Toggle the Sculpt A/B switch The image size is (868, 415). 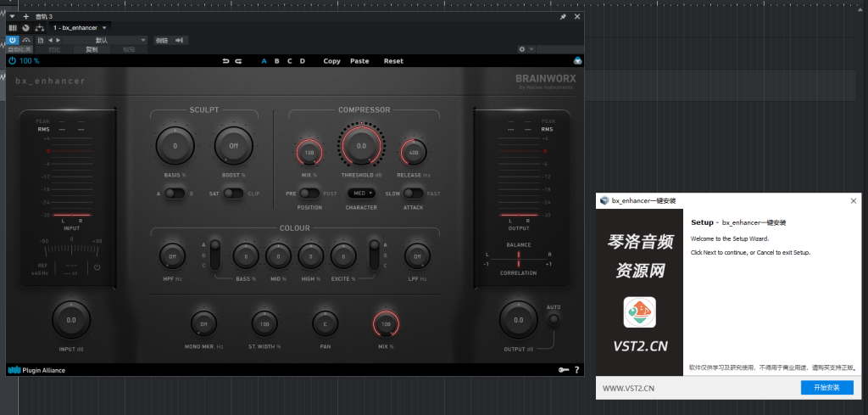(175, 193)
